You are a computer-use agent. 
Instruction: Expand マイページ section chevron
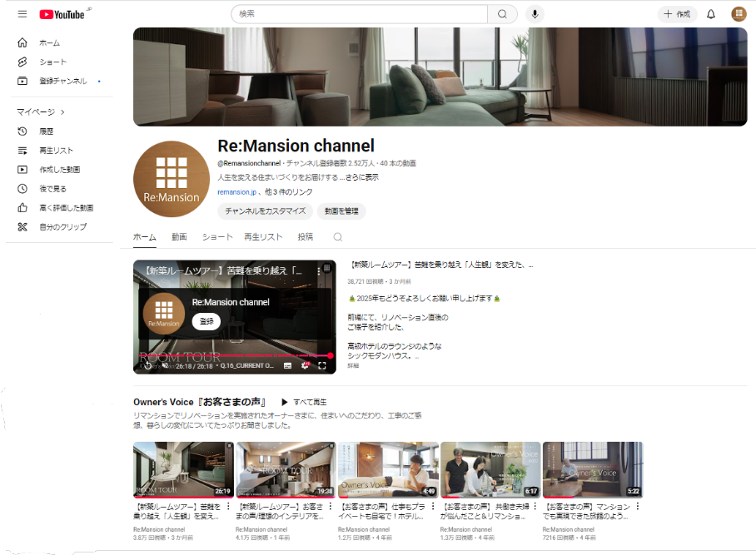[62, 112]
